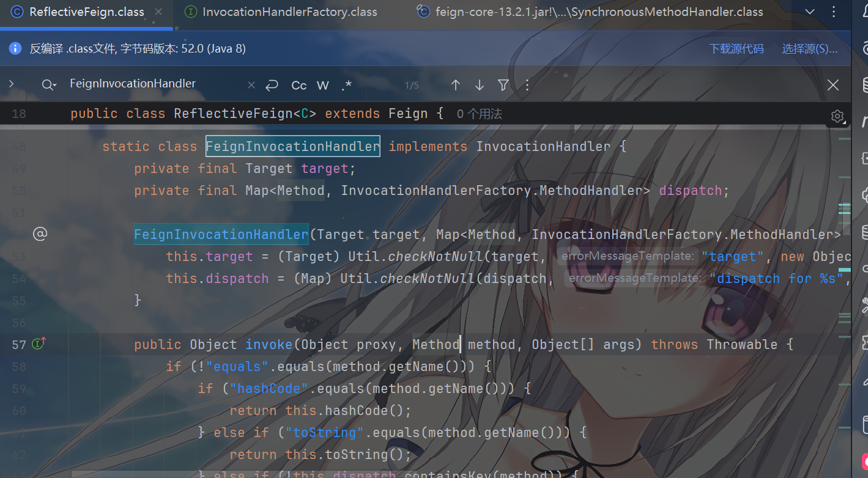Image resolution: width=868 pixels, height=478 pixels.
Task: Click the invoke method name on line 57
Action: 269,344
